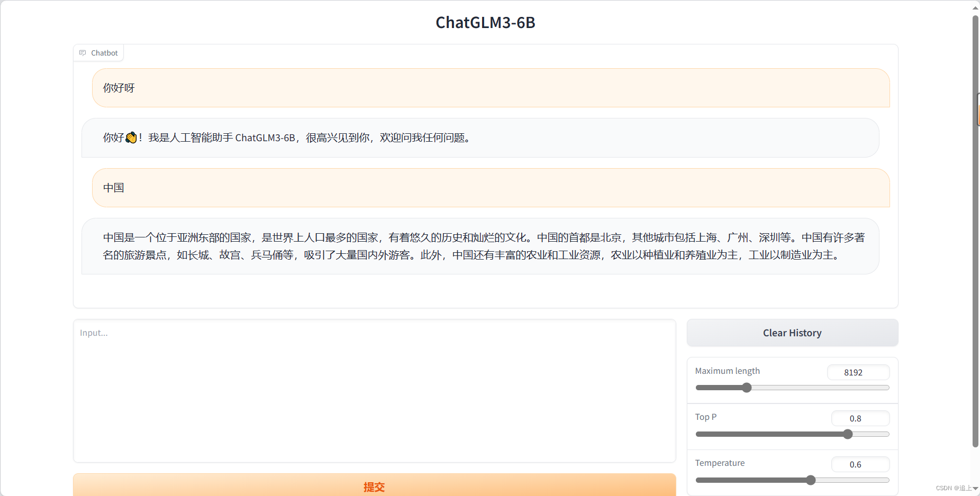Click the Top P value box 0.8
980x496 pixels.
(x=860, y=418)
